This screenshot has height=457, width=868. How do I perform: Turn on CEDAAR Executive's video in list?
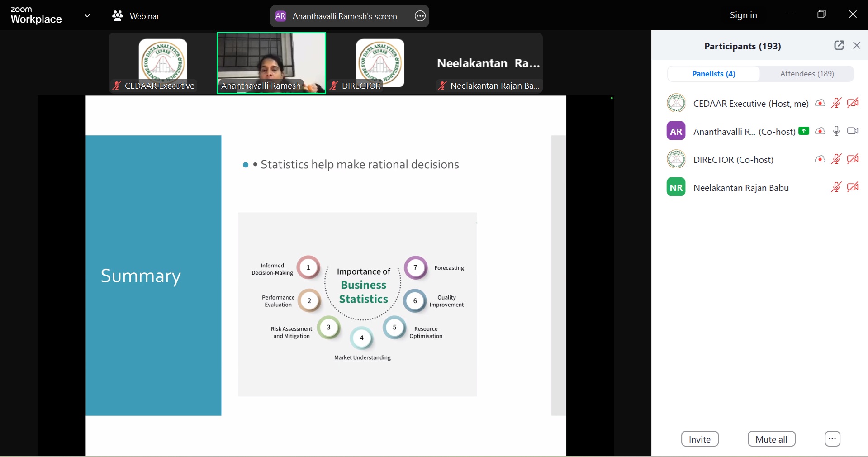click(x=853, y=103)
